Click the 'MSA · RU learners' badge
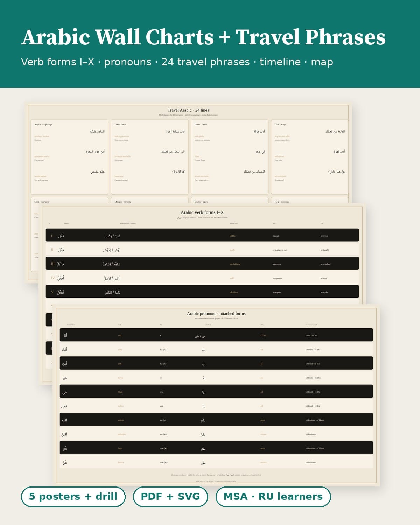This screenshot has height=525, width=420. click(273, 496)
